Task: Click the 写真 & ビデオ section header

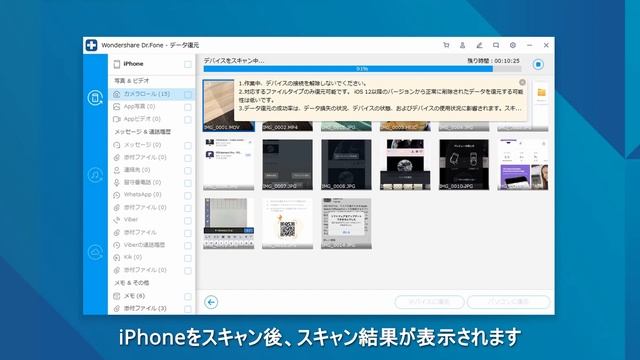Action: pos(132,81)
